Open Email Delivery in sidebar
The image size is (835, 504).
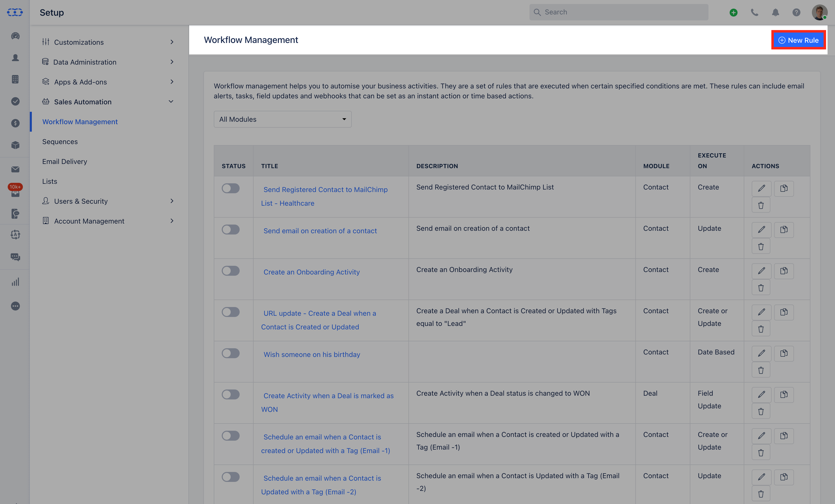pyautogui.click(x=65, y=161)
